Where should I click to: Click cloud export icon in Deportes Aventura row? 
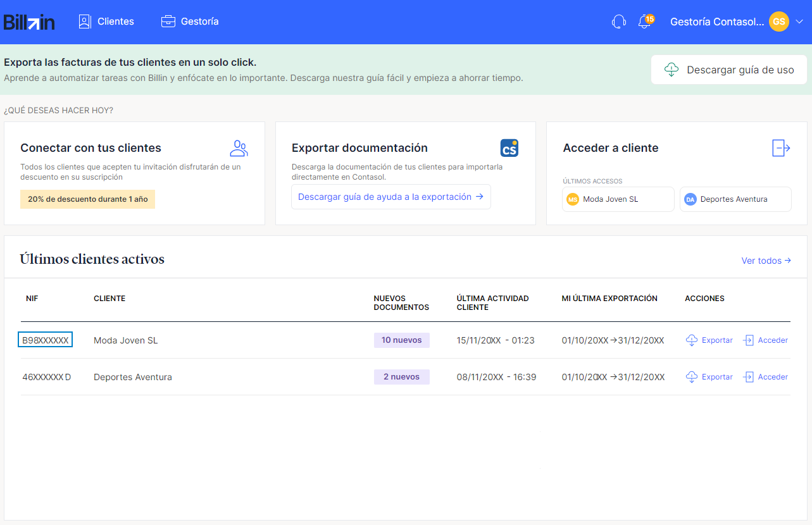(692, 377)
